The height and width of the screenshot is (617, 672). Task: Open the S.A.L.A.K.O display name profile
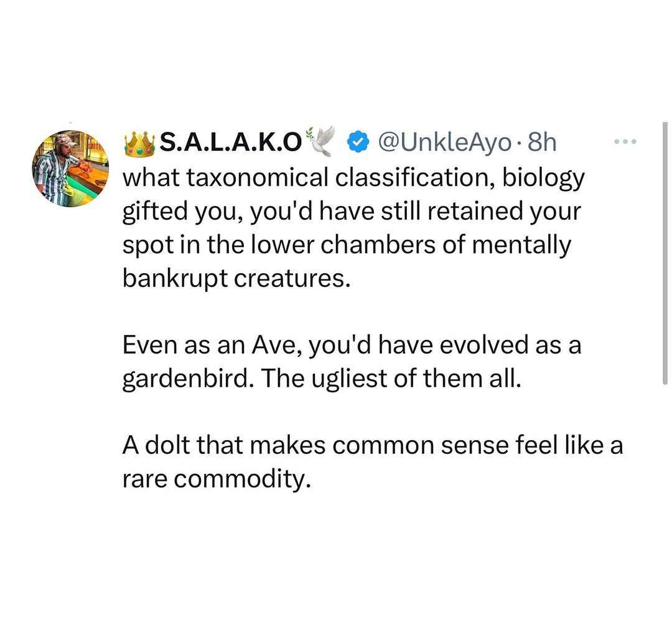point(231,143)
